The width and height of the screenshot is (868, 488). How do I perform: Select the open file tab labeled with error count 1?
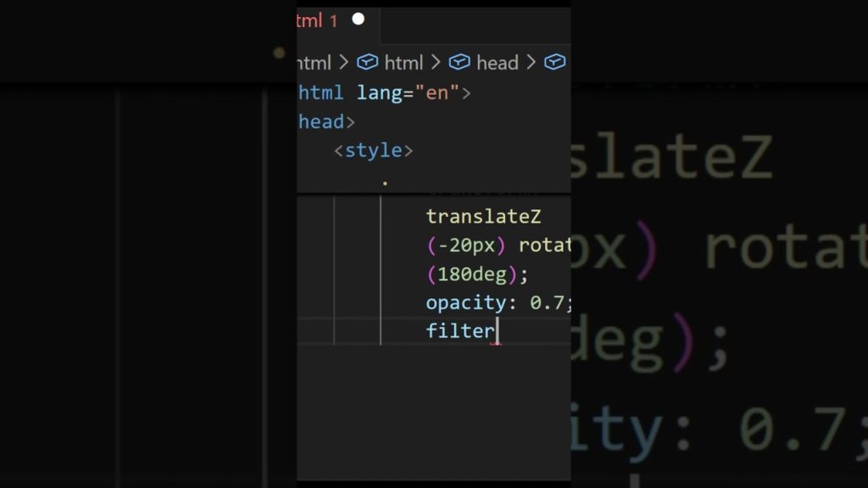319,21
